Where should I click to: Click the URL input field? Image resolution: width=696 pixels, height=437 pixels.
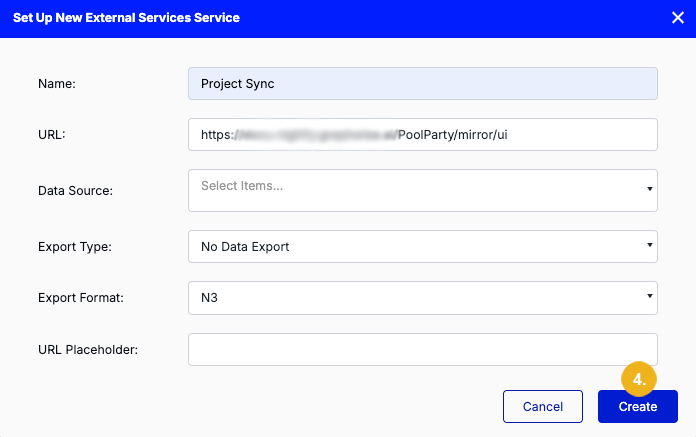(x=423, y=134)
